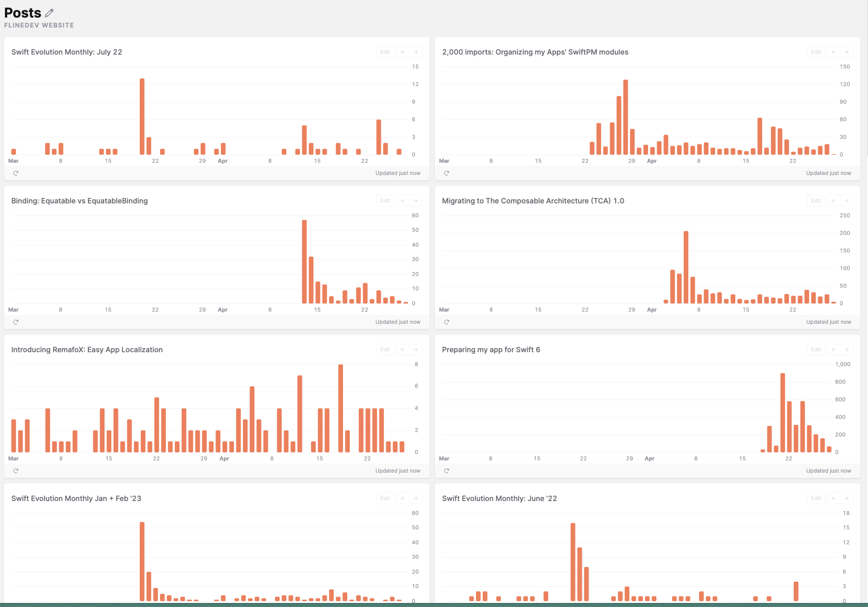Screen dimensions: 868x607
Task: Move Introducing RemafoX chart right
Action: tap(416, 349)
